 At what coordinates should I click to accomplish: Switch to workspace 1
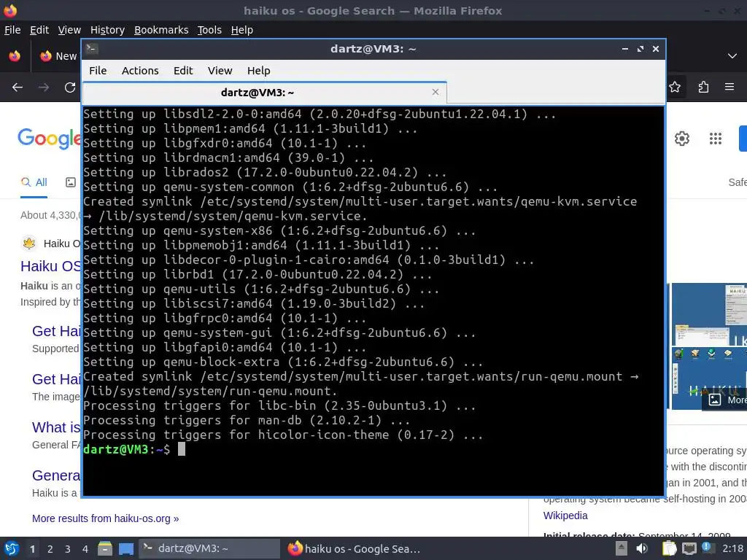pyautogui.click(x=32, y=549)
